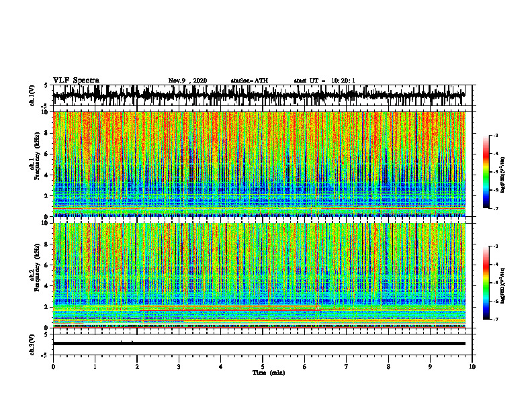Click the '6' frequency tick of ch.2 spectrogram
The image size is (532, 411).
47,265
